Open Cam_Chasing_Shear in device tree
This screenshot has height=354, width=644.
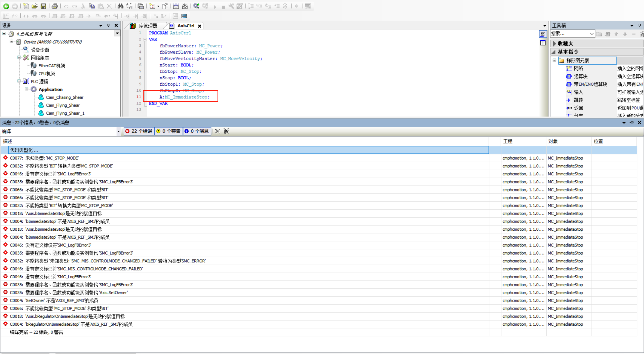click(65, 97)
